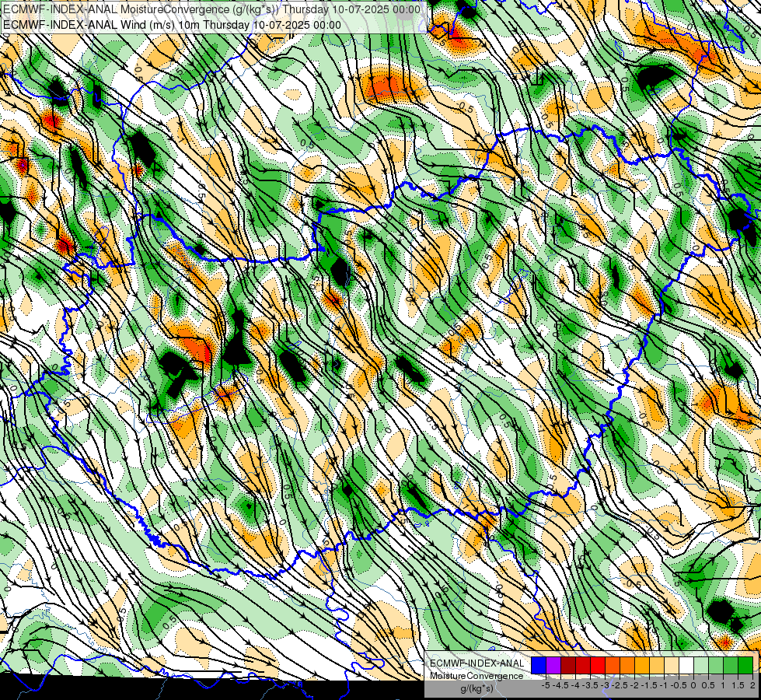Click the white legend swatch
Image resolution: width=761 pixels, height=700 pixels.
686,665
